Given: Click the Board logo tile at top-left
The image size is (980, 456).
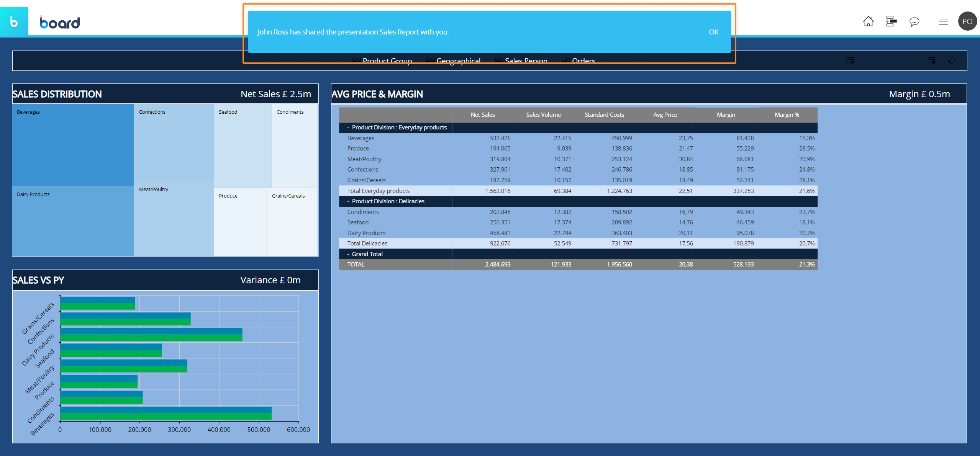Looking at the screenshot, I should click(x=14, y=22).
